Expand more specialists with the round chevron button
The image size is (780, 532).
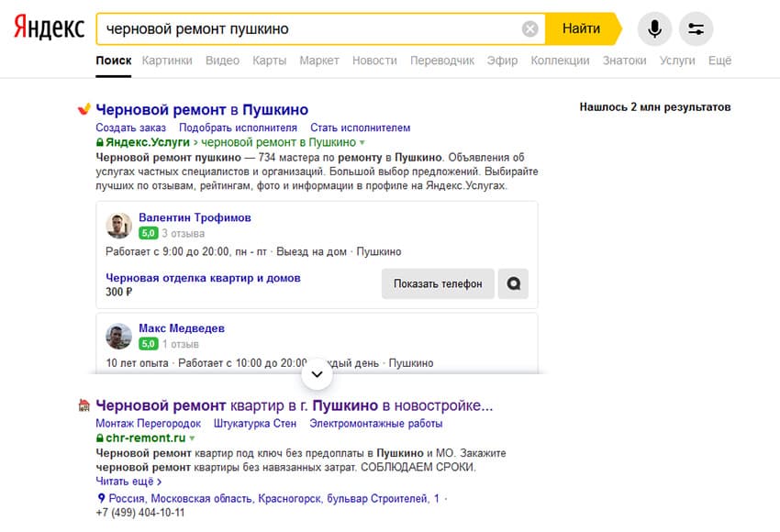[317, 374]
